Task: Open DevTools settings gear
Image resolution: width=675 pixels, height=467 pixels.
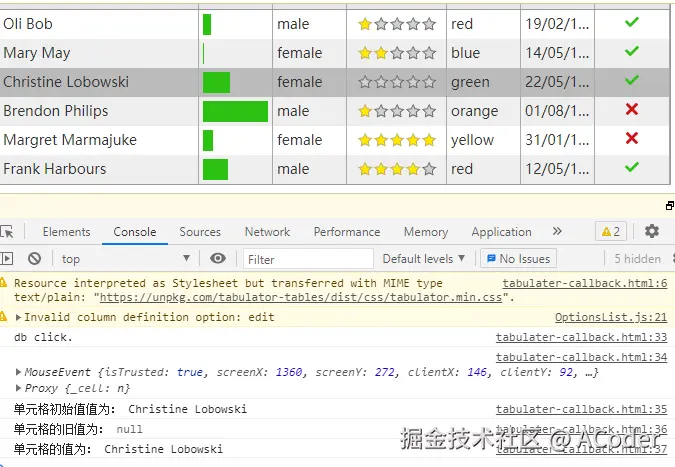Action: (652, 231)
